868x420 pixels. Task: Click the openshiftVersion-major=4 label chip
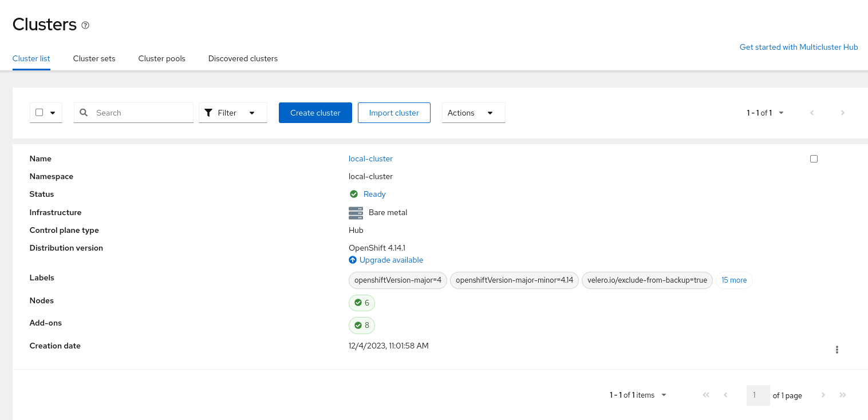coord(398,280)
